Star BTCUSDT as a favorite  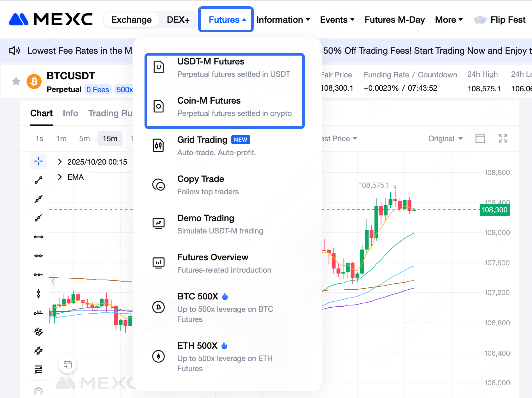click(16, 81)
